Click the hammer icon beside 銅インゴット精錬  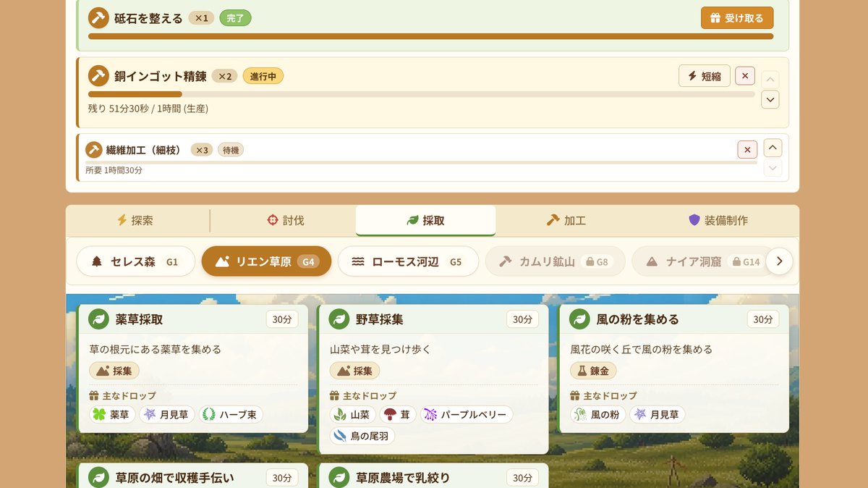coord(98,76)
